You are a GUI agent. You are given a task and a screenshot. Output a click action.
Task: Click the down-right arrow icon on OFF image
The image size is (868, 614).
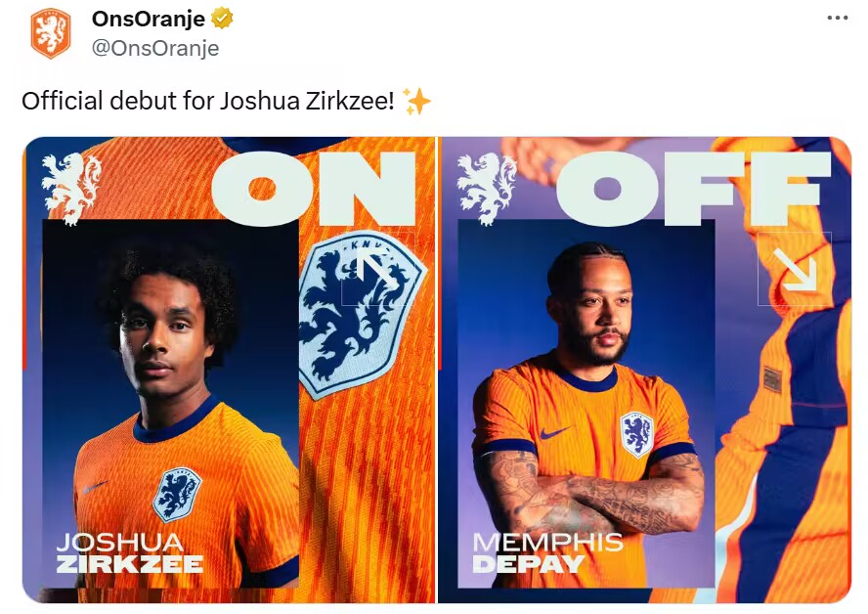point(795,269)
